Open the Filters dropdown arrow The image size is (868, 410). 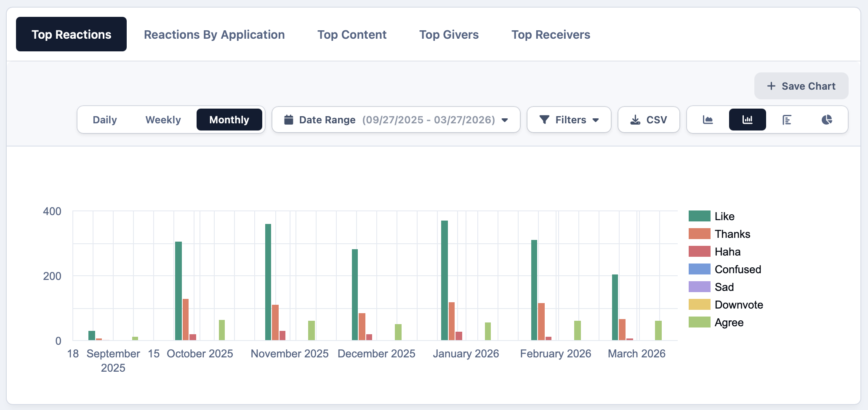click(x=596, y=120)
